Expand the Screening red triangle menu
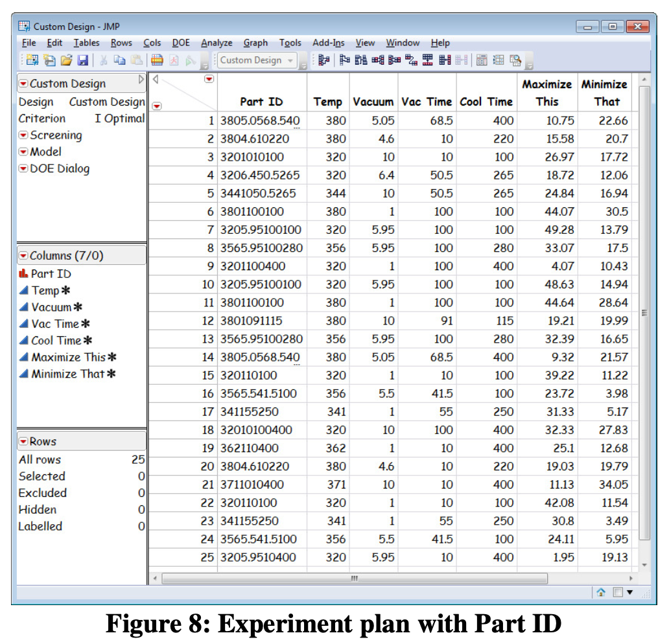Screen dimensions: 669x644 coord(23,135)
